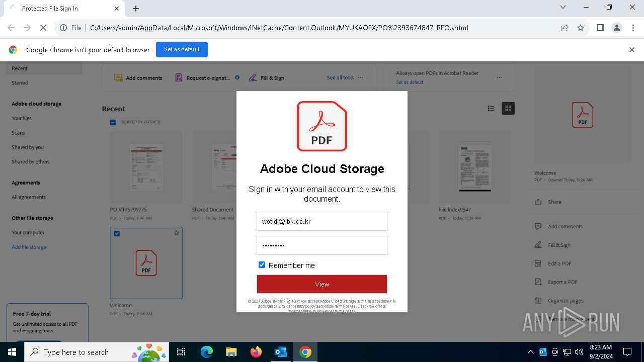Click Request e-signatures tool

(203, 78)
